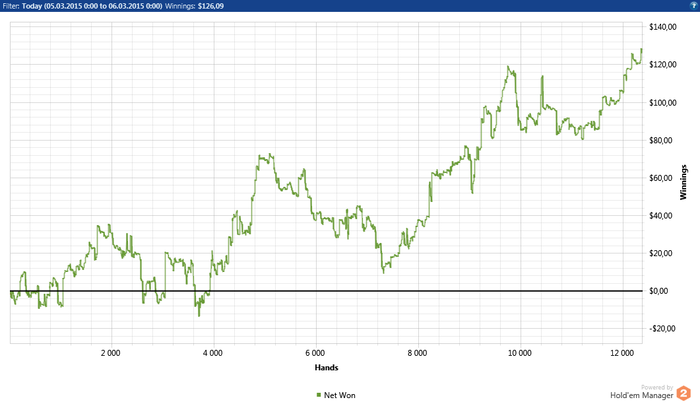Click the $100,00 axis label
This screenshot has height=404, width=700.
click(x=663, y=103)
